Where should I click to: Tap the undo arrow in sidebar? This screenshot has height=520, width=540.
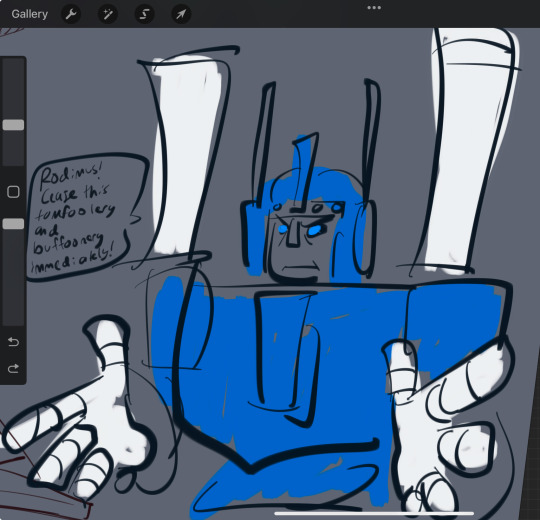click(13, 342)
